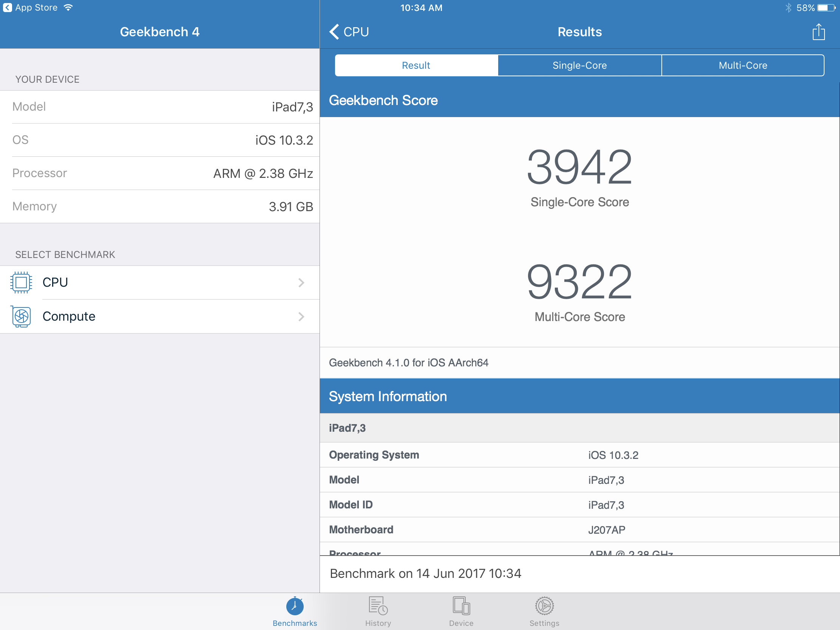Tap the CPU back button label
This screenshot has height=630, width=840.
[x=356, y=32]
